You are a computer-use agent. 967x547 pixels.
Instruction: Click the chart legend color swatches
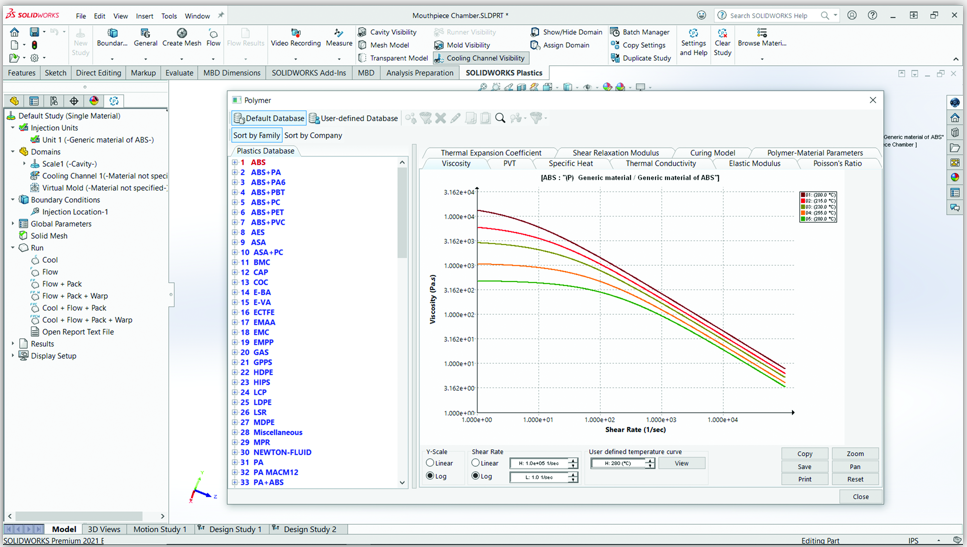point(804,207)
